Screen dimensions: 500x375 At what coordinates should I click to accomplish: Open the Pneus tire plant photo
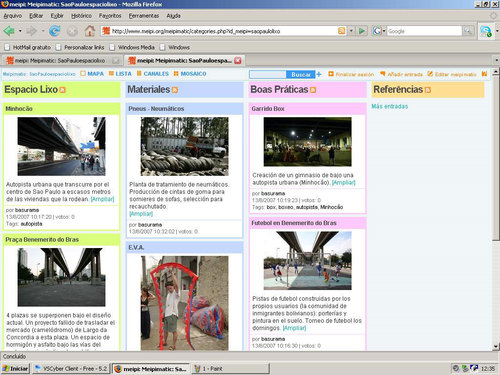(x=184, y=146)
